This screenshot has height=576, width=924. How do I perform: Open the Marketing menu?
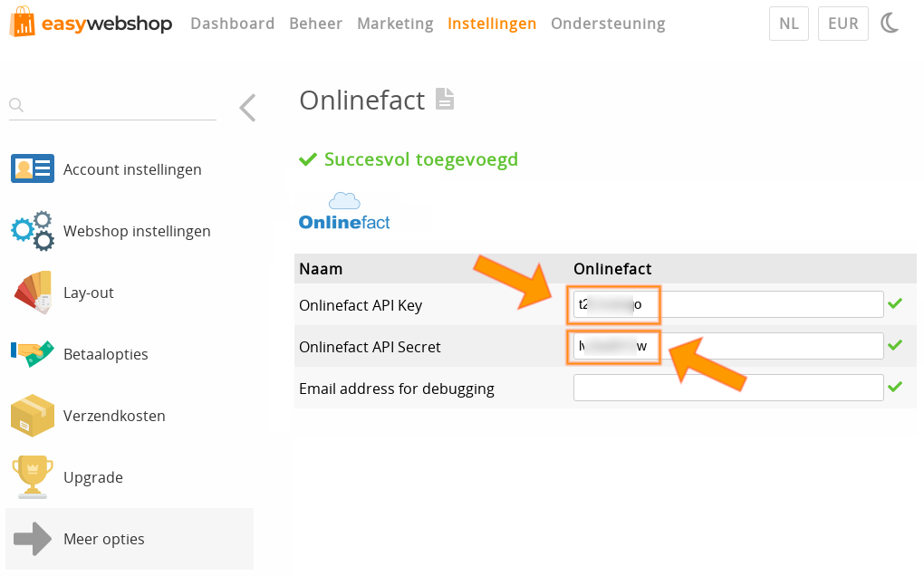click(395, 24)
